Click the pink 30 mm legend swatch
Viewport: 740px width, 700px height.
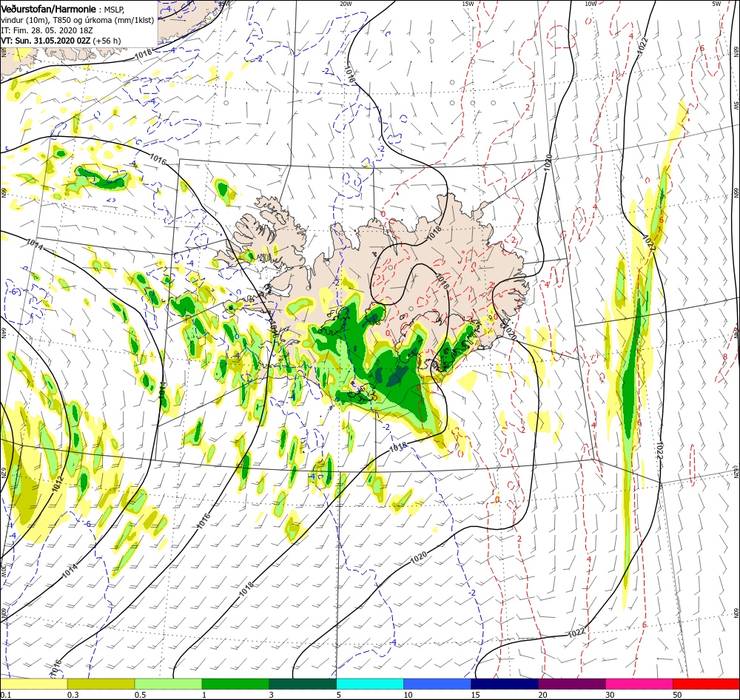(x=639, y=684)
